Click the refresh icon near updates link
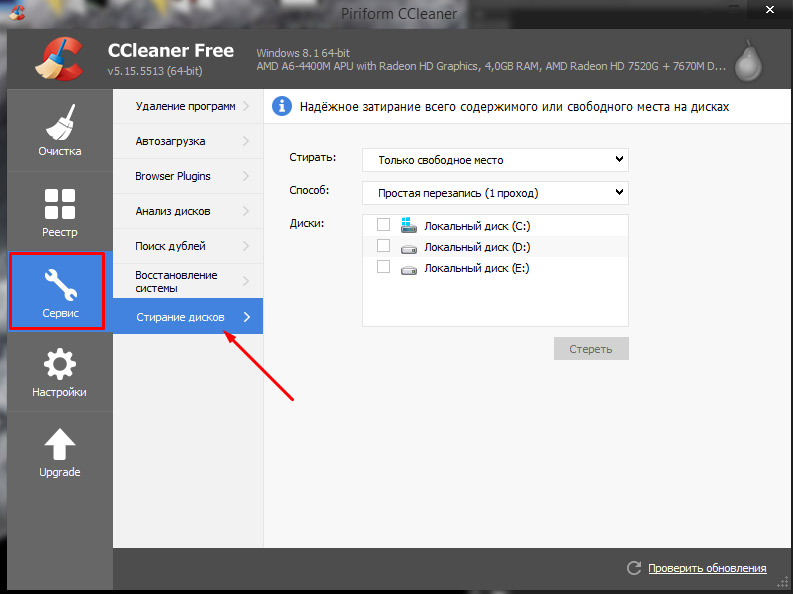 (633, 568)
